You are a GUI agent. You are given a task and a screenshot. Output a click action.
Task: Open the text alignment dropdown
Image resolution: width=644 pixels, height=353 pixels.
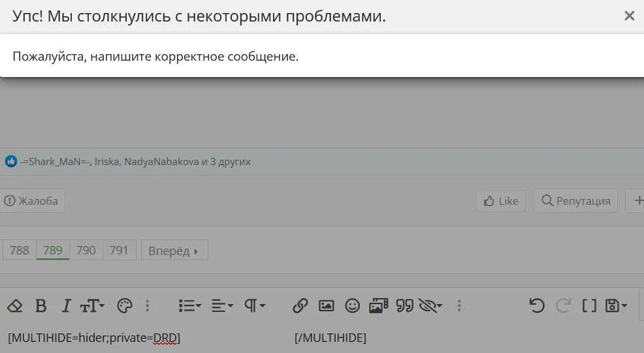coord(222,306)
